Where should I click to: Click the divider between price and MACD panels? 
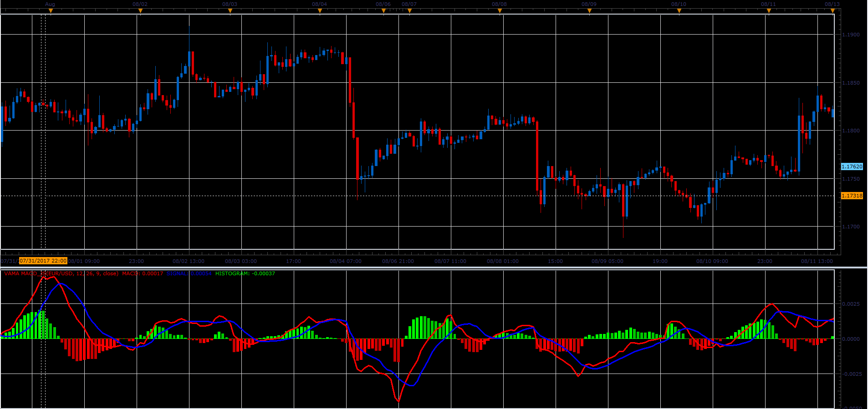point(434,268)
